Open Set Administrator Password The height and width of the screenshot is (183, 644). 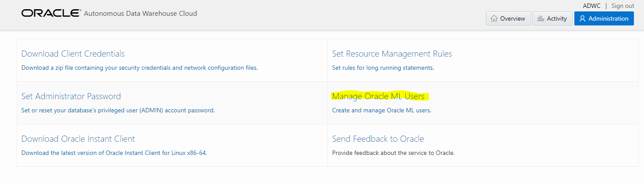[71, 96]
